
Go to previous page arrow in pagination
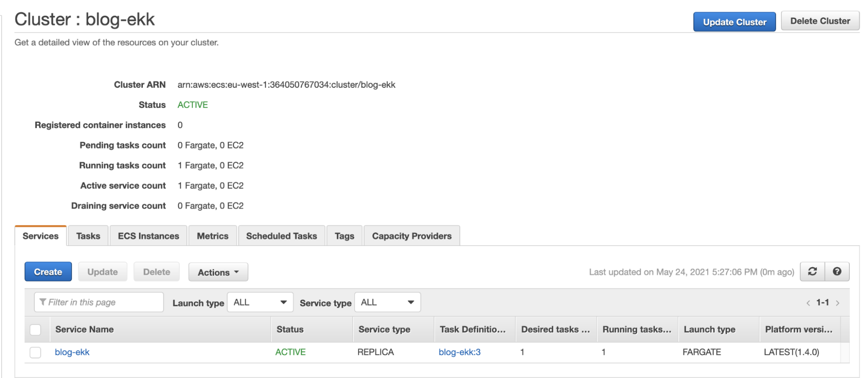[808, 303]
